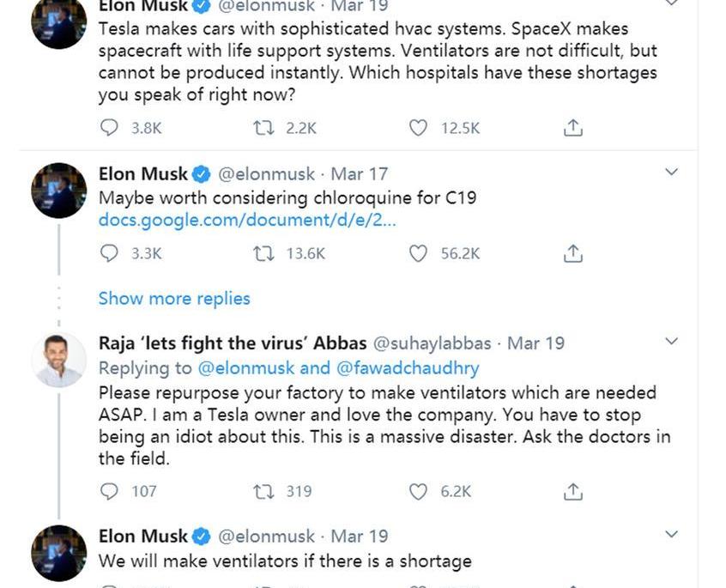Open options chevron on Raja Abbas's tweet
Image resolution: width=726 pixels, height=588 pixels.
pyautogui.click(x=672, y=342)
